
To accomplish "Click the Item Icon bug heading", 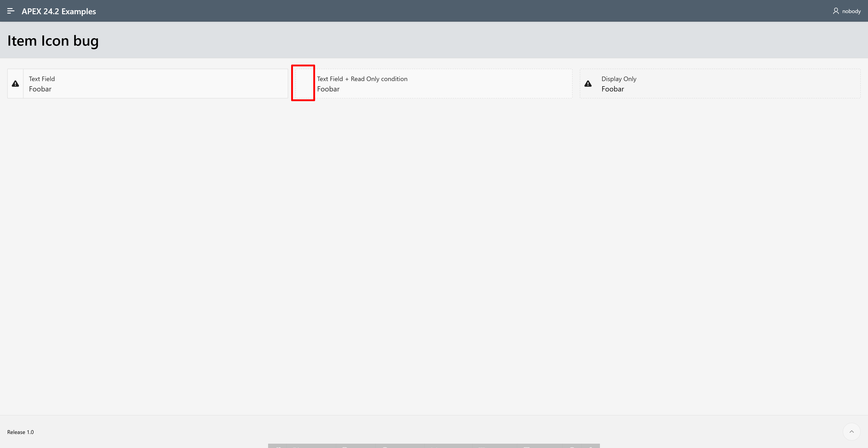I will pos(53,41).
